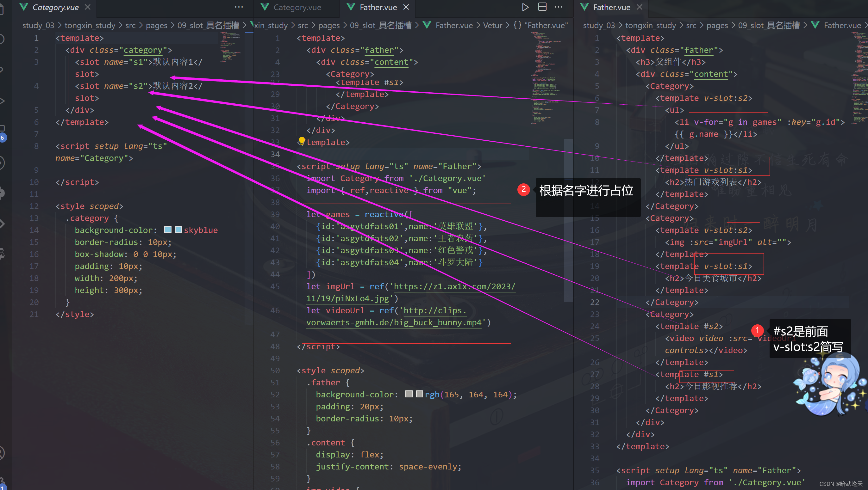
Task: Click "let games = reactive([" line
Action: 359,214
